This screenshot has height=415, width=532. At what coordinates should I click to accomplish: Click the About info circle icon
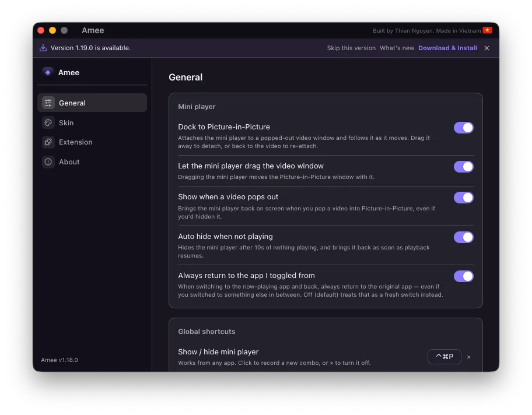tap(48, 161)
